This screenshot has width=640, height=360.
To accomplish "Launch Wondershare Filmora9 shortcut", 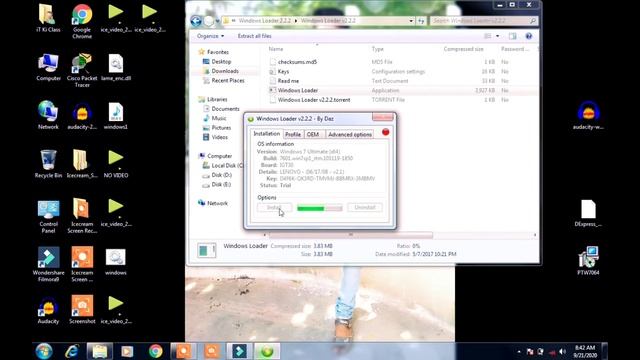I will pos(48,264).
